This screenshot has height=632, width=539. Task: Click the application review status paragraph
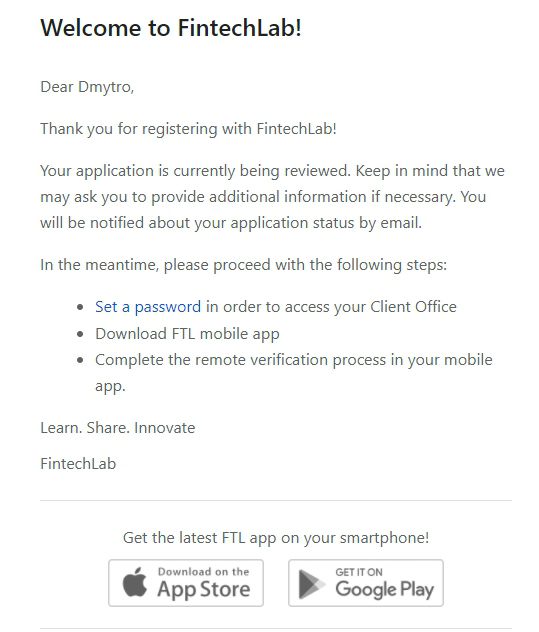pos(273,197)
